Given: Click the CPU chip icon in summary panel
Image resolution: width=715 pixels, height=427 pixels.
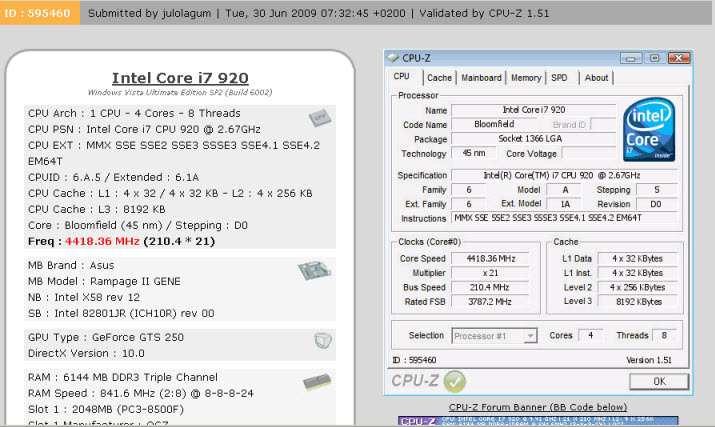Looking at the screenshot, I should [x=318, y=119].
